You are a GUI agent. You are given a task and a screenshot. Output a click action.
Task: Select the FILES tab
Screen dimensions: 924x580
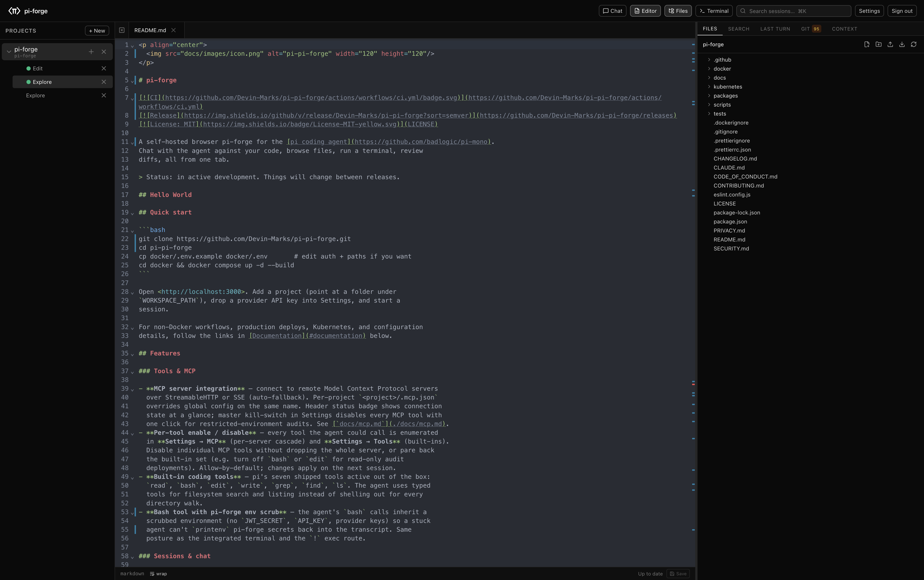(710, 29)
